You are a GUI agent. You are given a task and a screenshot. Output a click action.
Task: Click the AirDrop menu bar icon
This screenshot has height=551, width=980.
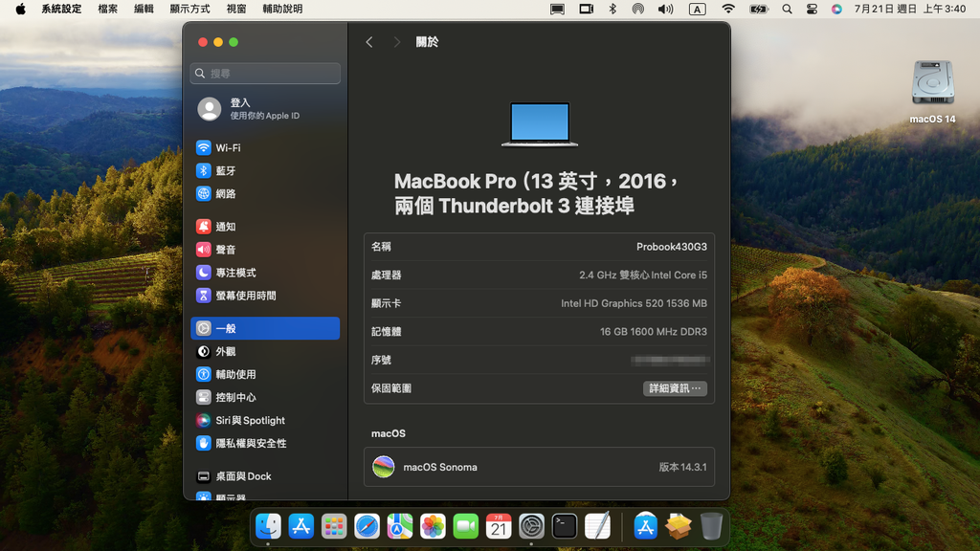[x=638, y=9]
